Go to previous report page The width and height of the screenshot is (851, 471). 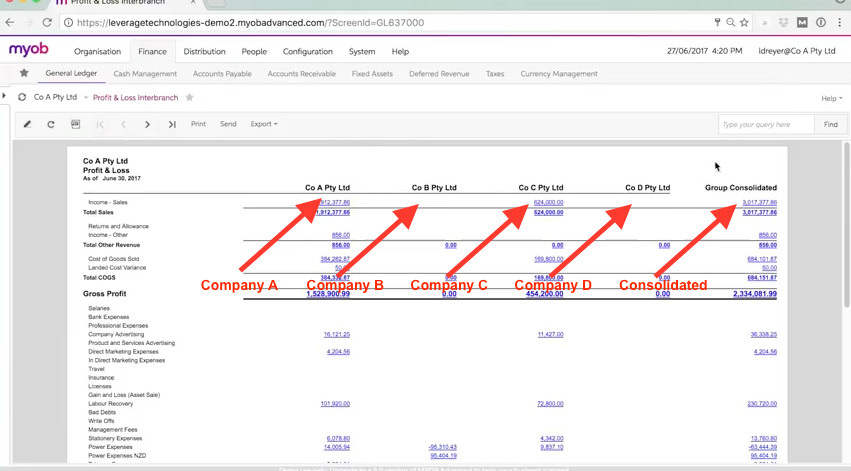click(123, 124)
